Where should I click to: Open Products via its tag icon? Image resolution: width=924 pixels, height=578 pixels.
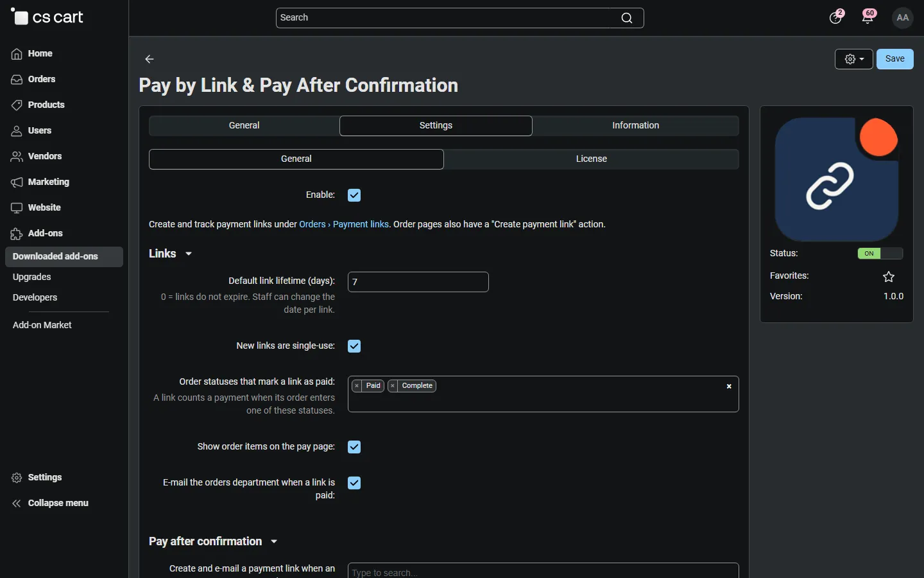17,105
